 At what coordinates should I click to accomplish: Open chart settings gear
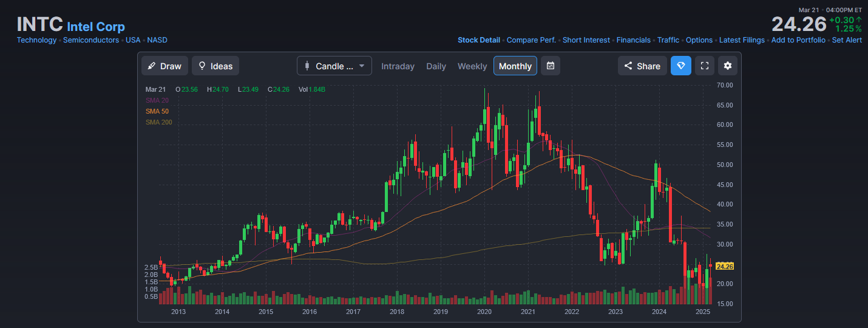tap(728, 66)
